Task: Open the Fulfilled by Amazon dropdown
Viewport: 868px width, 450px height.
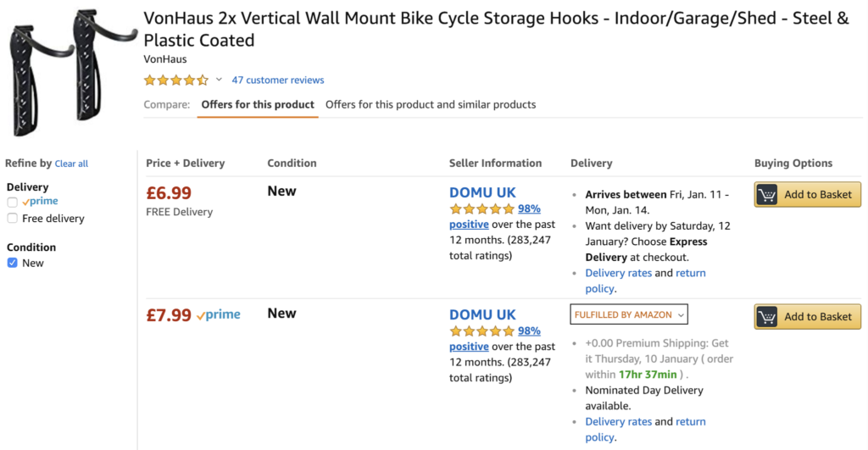Action: click(628, 314)
